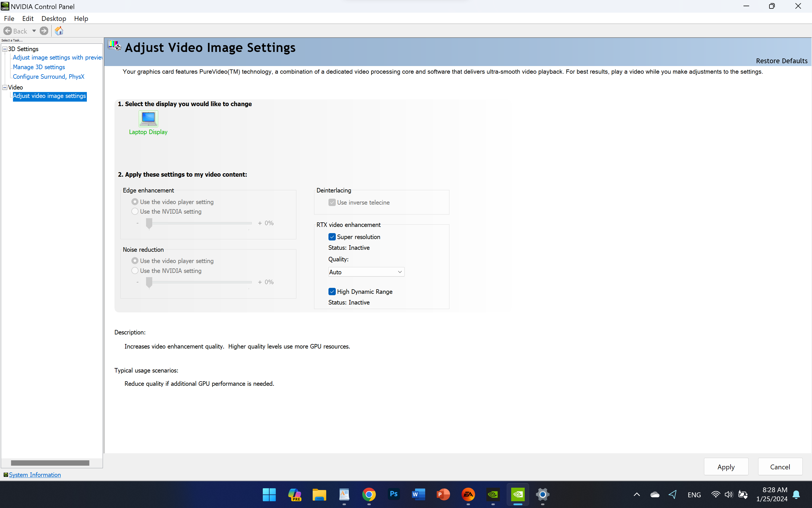812x508 pixels.
Task: Open dark NVIDIA app taskbar icon
Action: point(493,494)
